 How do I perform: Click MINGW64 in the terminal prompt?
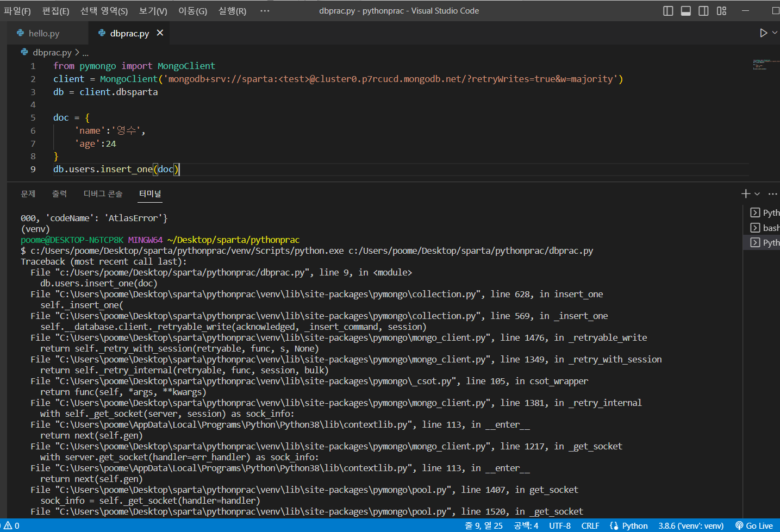click(x=145, y=240)
